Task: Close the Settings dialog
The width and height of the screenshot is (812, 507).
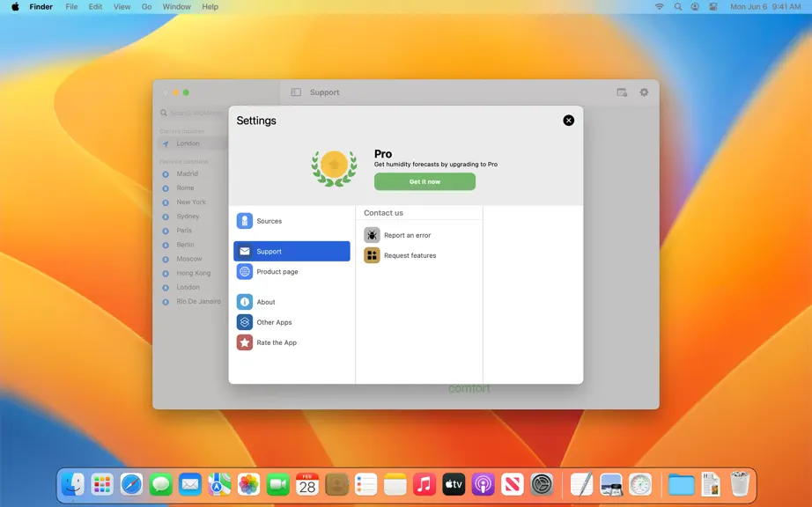Action: click(569, 121)
